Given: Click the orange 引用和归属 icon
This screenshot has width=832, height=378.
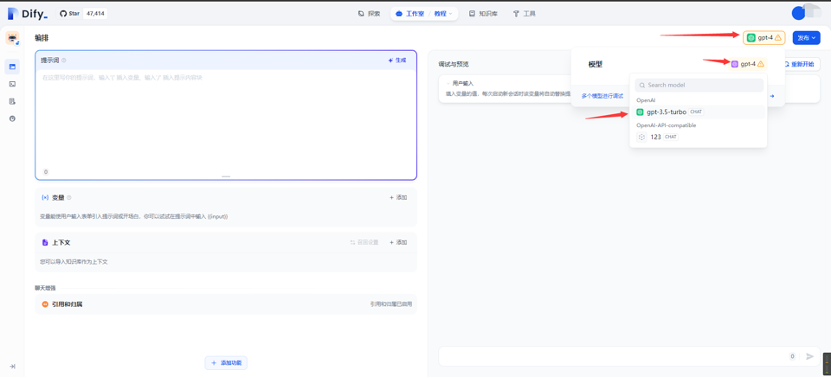Looking at the screenshot, I should point(45,304).
